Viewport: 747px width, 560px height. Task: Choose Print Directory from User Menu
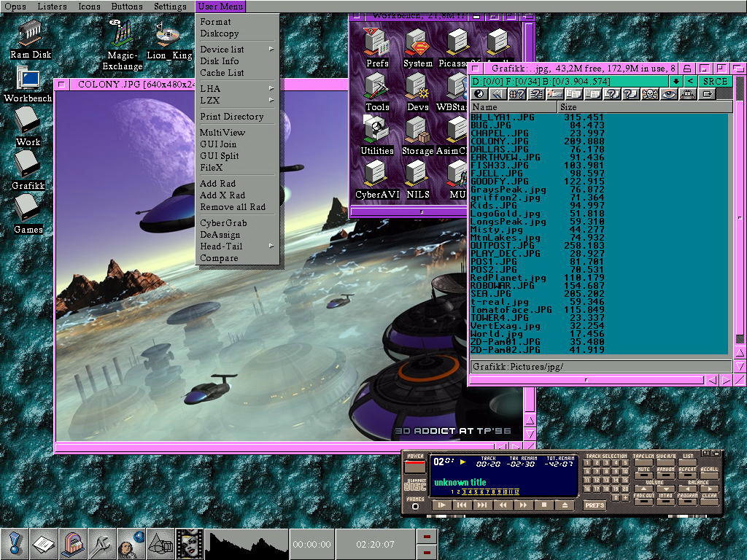[237, 117]
